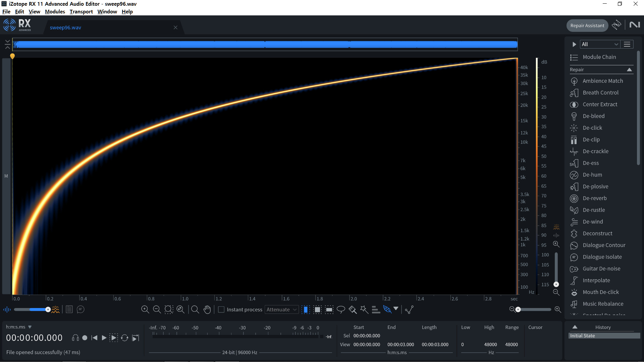Collapse the Repair modules section
Image resolution: width=644 pixels, height=362 pixels.
629,69
